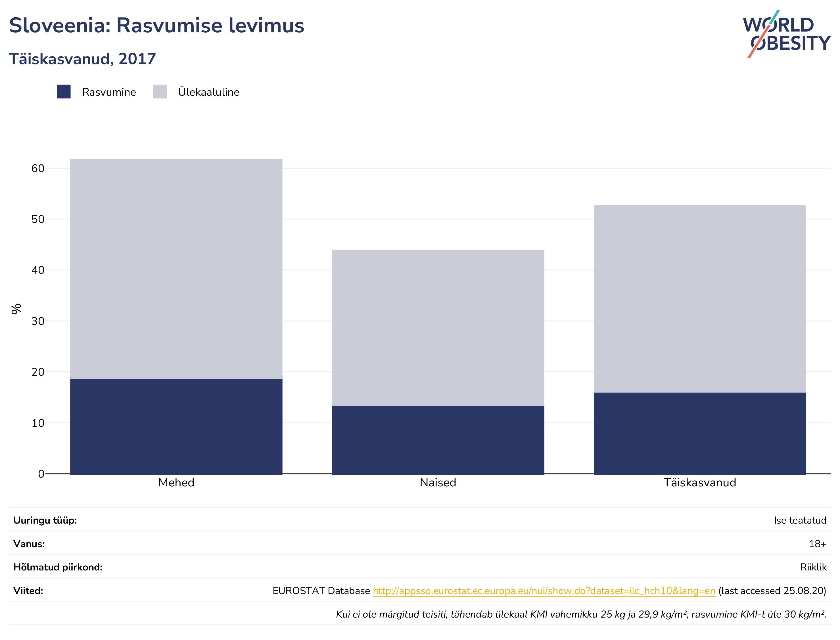Click the subtitle 'Täiskasvanud, 2017'

click(82, 59)
